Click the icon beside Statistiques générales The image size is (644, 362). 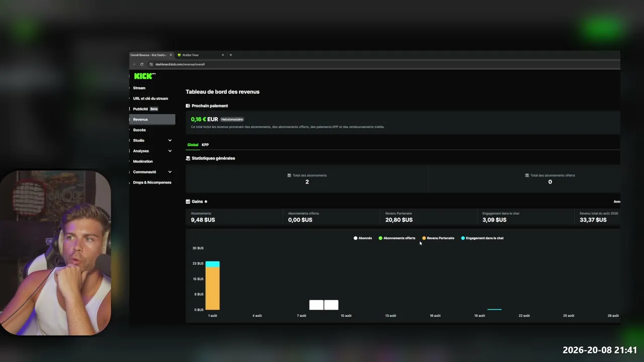click(x=188, y=158)
